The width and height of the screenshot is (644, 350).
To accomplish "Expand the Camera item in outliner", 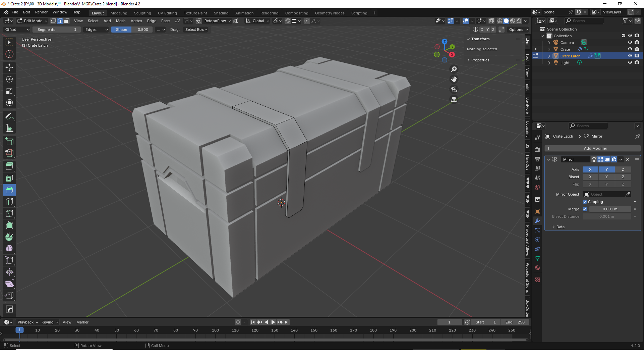I will click(549, 43).
